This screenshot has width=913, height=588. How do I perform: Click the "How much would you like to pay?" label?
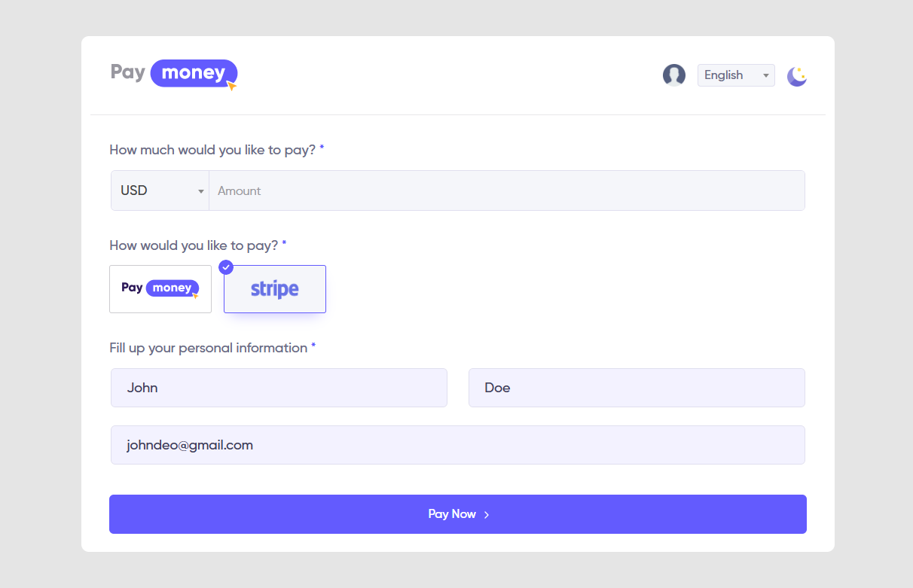click(x=212, y=150)
